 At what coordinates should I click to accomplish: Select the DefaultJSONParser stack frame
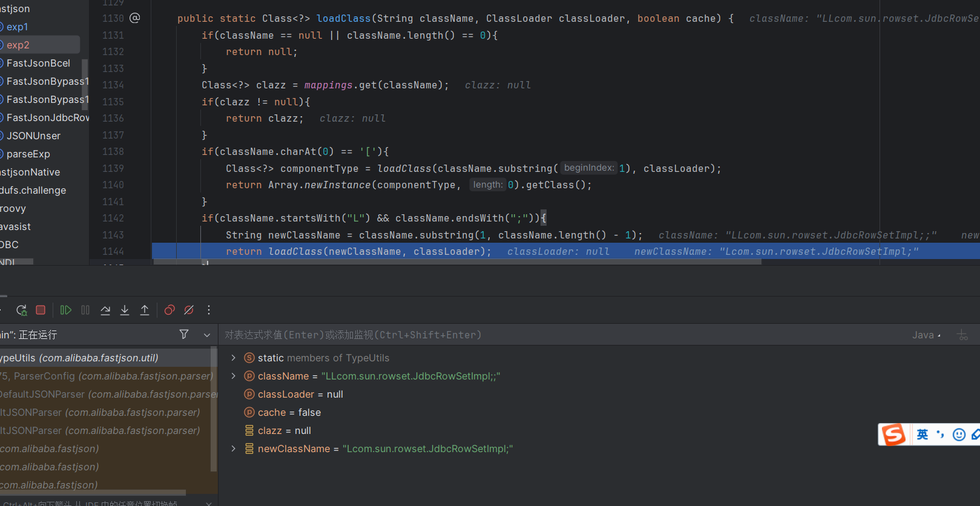point(105,394)
